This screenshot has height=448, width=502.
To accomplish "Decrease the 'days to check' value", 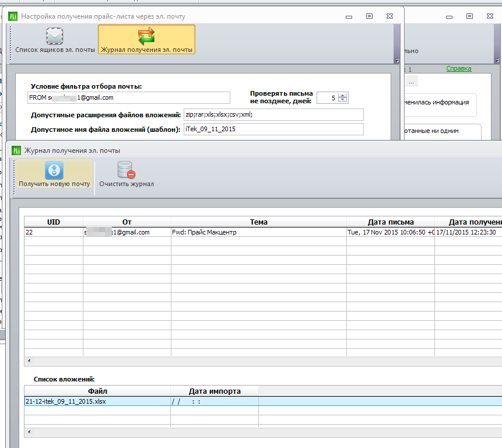I will pos(343,100).
